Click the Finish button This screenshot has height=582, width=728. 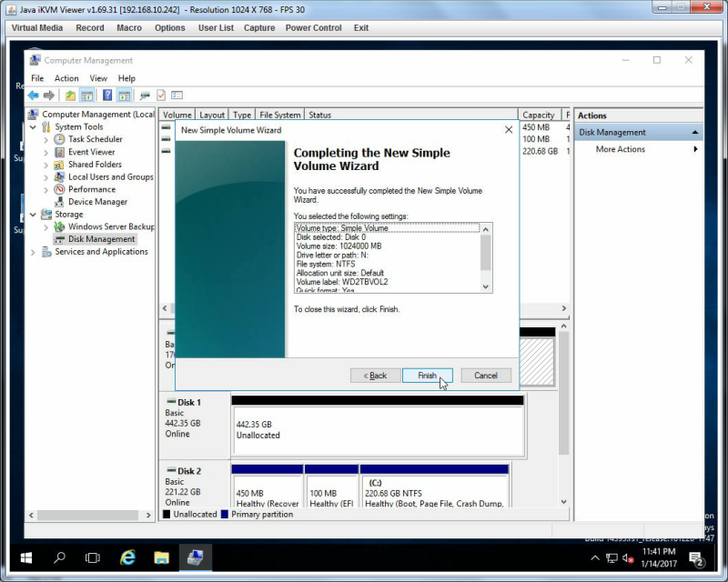tap(427, 376)
